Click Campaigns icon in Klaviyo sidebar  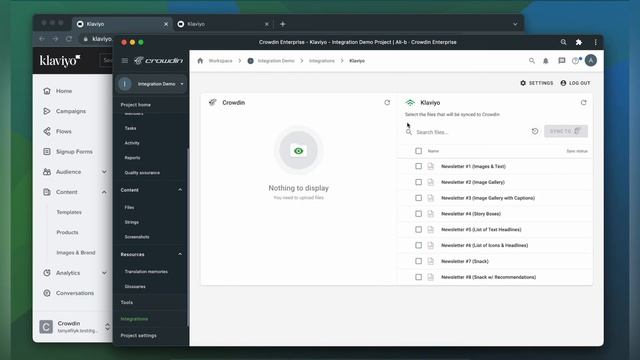tap(47, 111)
